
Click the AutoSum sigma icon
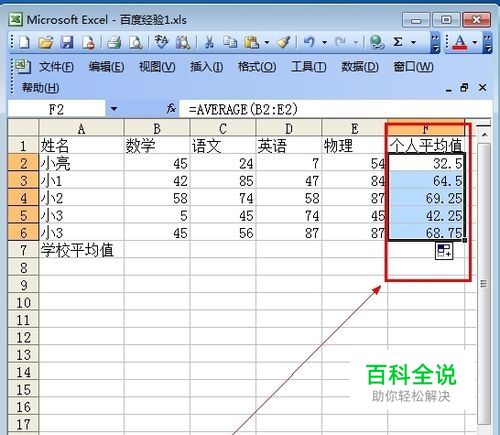click(398, 42)
